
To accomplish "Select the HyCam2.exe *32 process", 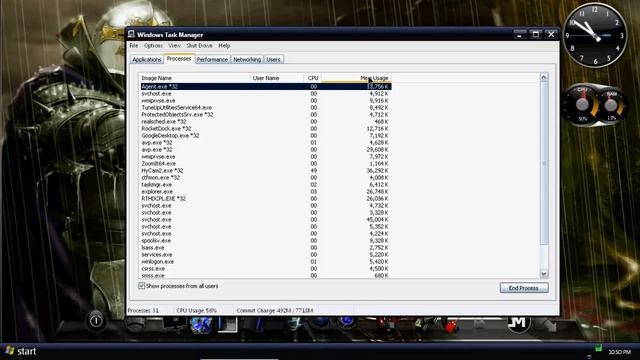I will point(266,171).
